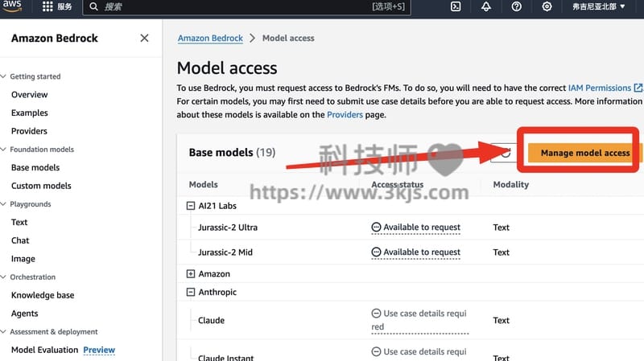Open Model Evaluation in the sidebar
644x361 pixels.
pyautogui.click(x=45, y=350)
